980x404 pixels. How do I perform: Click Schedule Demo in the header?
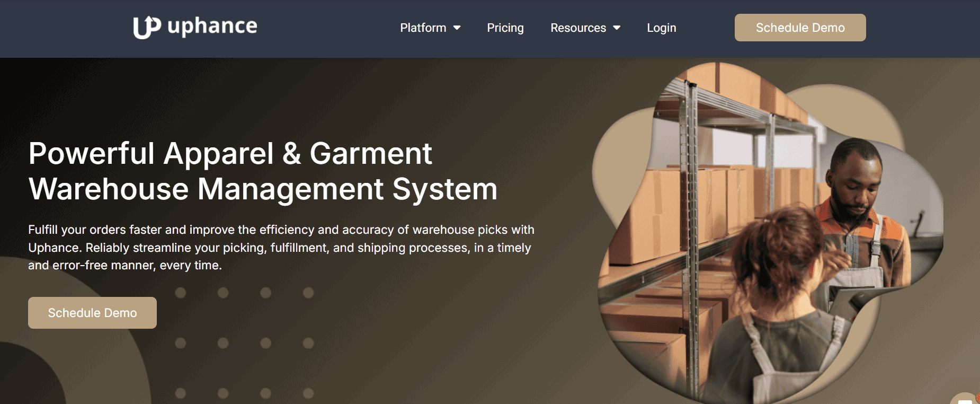[x=800, y=28]
